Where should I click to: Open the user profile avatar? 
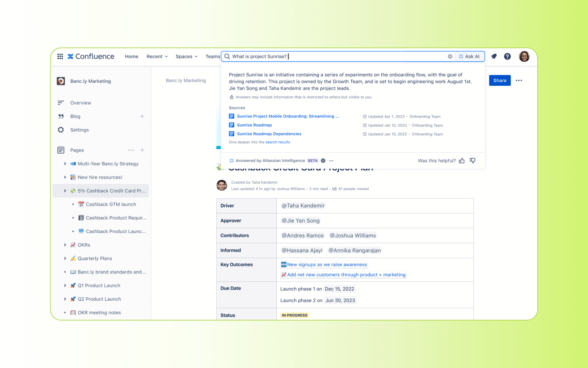[x=524, y=56]
